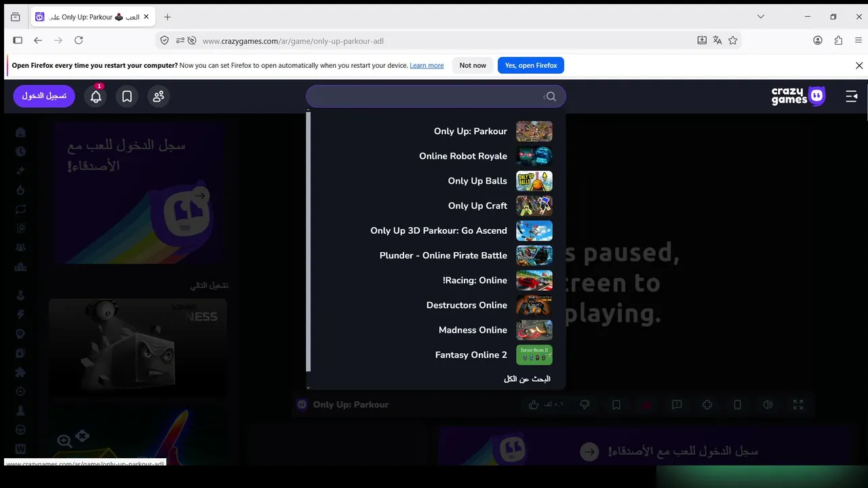The height and width of the screenshot is (488, 868).
Task: Click the Only Up Craft thumbnail
Action: click(x=534, y=205)
